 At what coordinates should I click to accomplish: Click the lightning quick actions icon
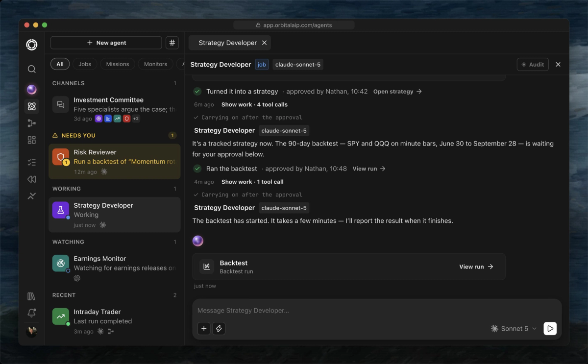(219, 329)
